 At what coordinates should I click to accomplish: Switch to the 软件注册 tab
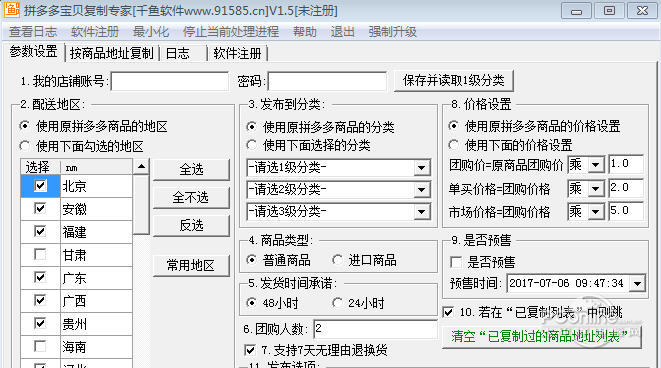237,54
